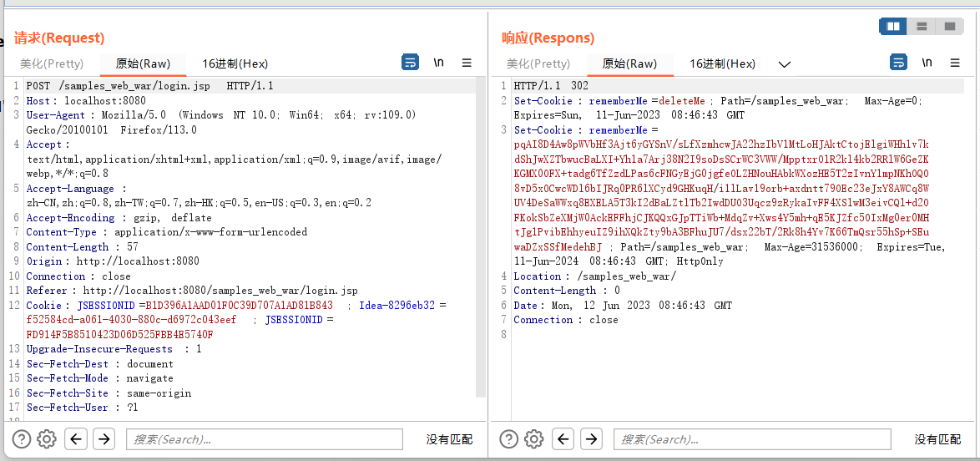The height and width of the screenshot is (461, 980).
Task: Open search settings gear under Request panel
Action: [47, 439]
